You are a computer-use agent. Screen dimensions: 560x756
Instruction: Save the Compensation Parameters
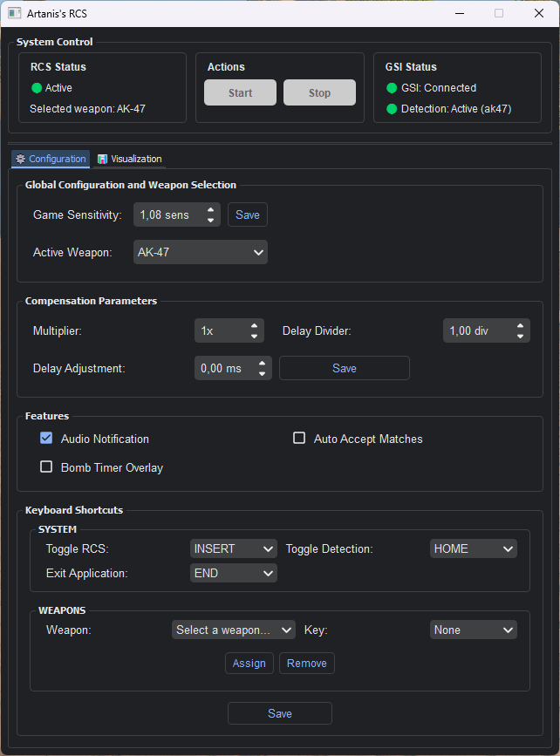[345, 368]
